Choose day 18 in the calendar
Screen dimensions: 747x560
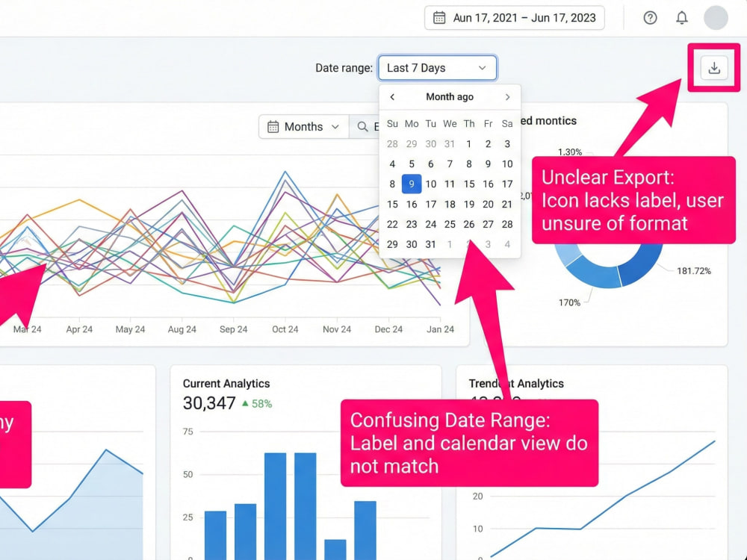point(450,205)
